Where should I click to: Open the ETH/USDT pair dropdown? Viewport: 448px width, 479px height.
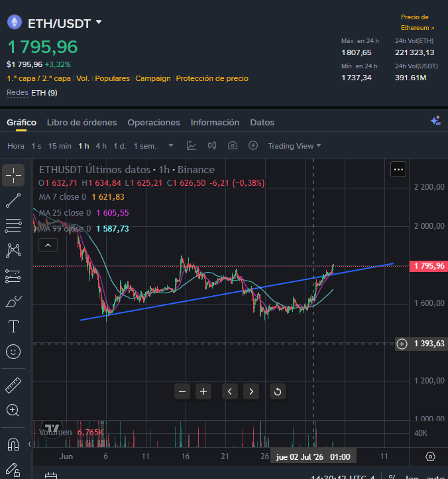[x=99, y=23]
